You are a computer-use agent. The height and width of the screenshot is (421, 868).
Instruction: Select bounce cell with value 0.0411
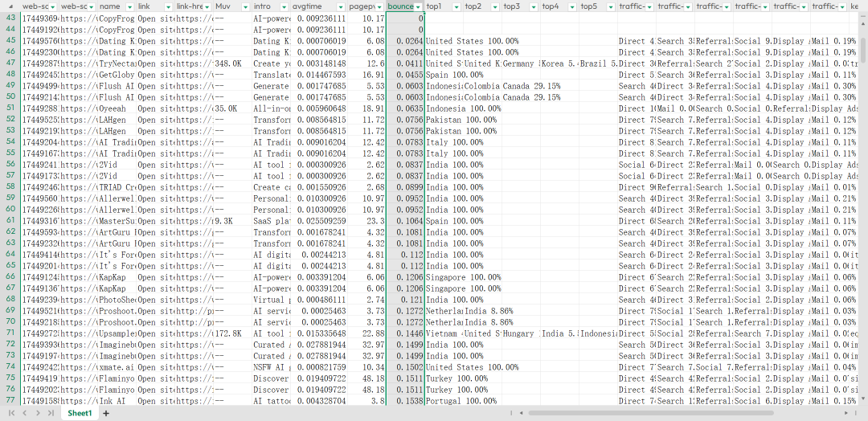coord(405,63)
